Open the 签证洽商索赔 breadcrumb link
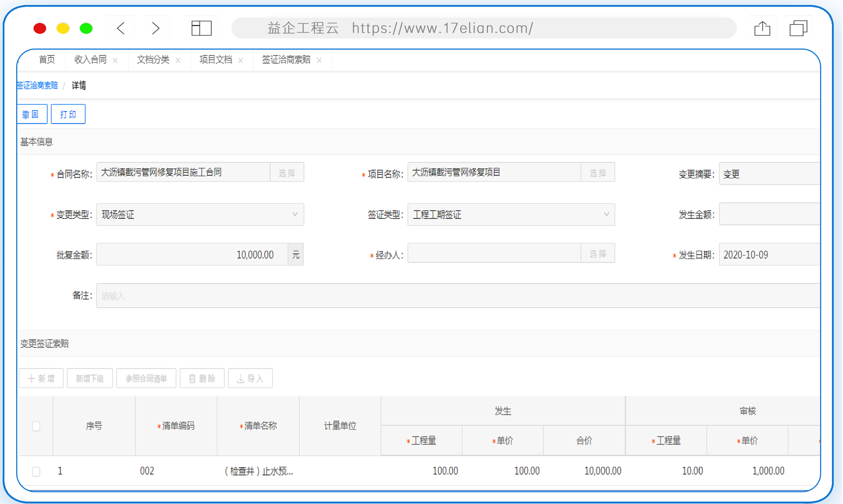The width and height of the screenshot is (843, 504). [x=37, y=85]
